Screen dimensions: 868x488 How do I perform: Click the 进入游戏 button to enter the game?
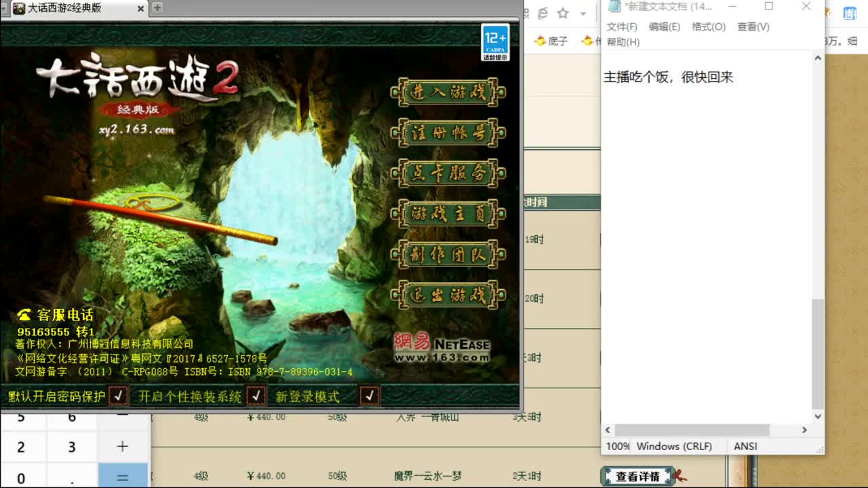pyautogui.click(x=448, y=93)
